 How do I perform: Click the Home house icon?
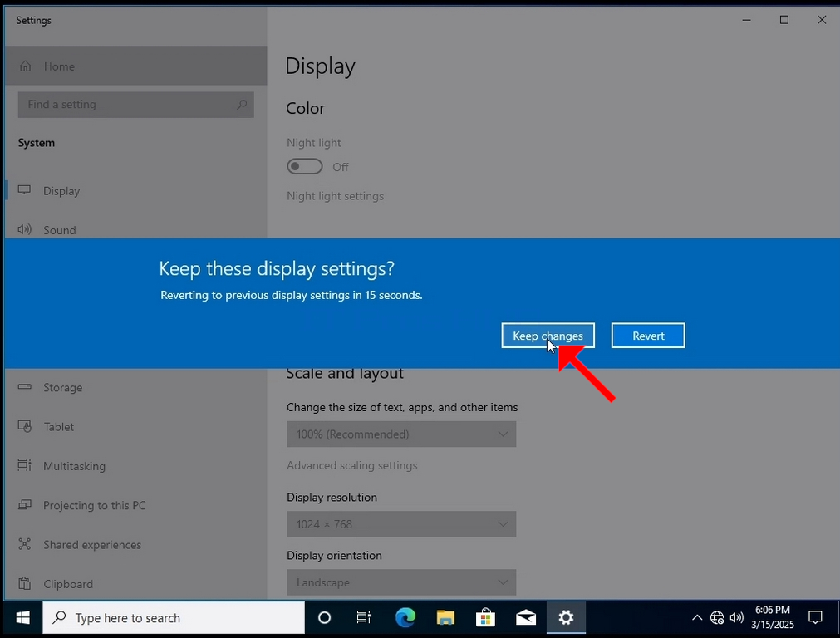pos(25,66)
